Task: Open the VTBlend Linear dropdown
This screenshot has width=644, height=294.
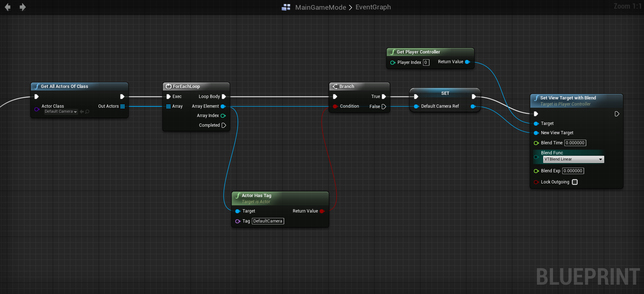Action: pos(573,159)
